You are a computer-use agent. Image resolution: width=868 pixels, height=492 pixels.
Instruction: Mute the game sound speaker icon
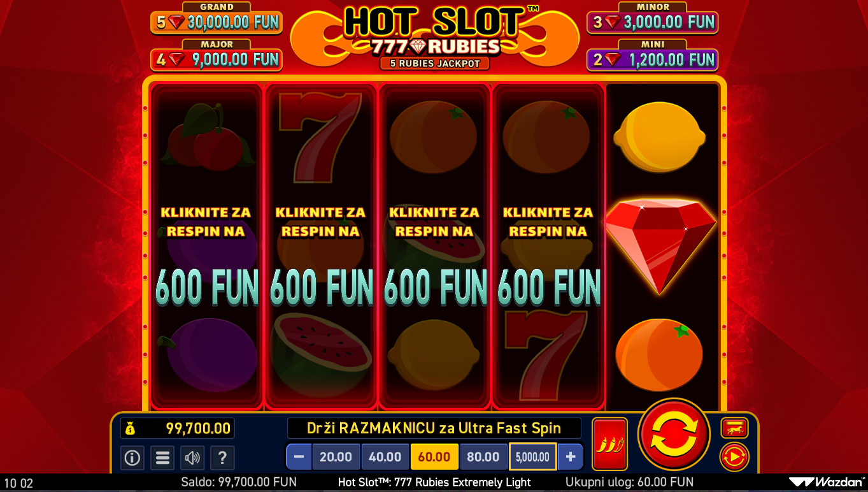pyautogui.click(x=192, y=458)
